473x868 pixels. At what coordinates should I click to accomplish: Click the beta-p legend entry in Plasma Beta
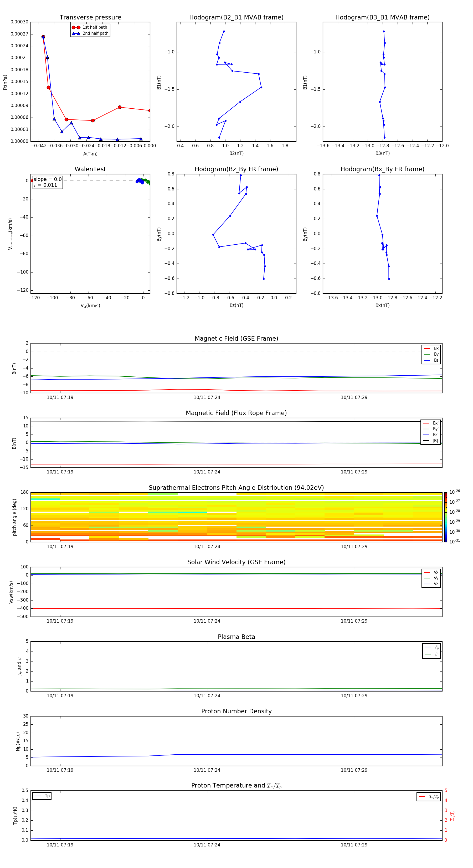431,647
